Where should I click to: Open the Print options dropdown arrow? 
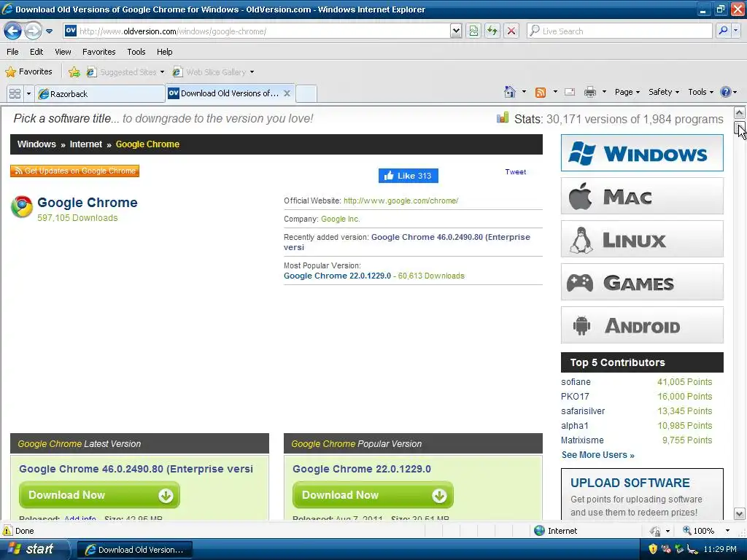click(x=604, y=92)
